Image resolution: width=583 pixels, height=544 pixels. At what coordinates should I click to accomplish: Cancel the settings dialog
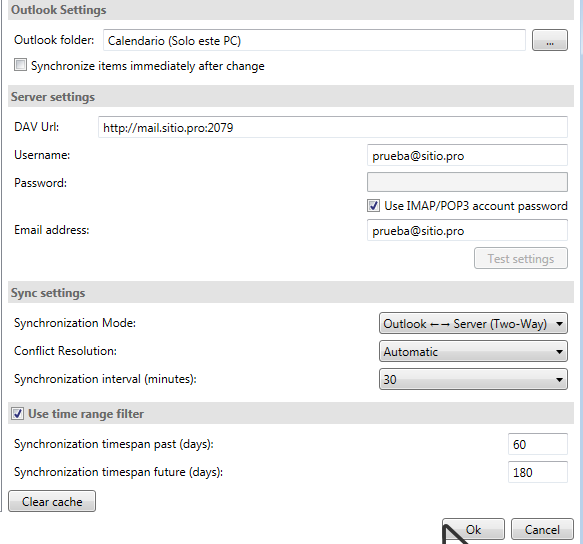point(542,529)
